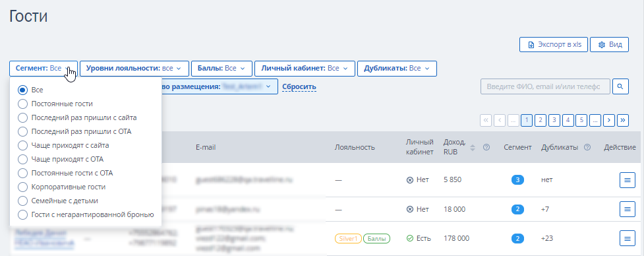Screen dimensions: 644x256
Task: Open action menu for 5 850 row
Action: click(x=627, y=180)
